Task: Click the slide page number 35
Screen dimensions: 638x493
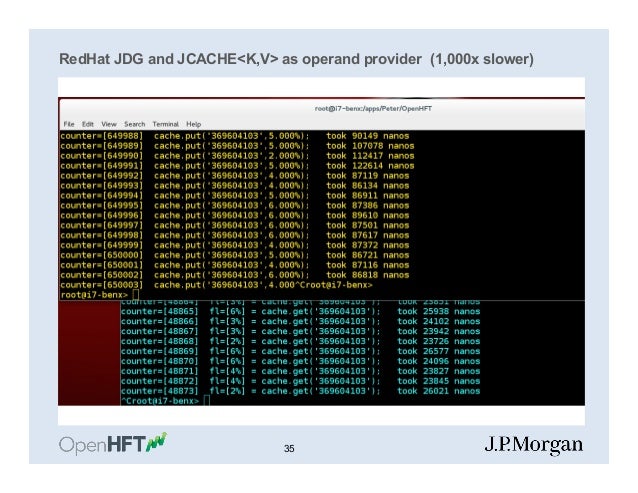Action: [289, 449]
